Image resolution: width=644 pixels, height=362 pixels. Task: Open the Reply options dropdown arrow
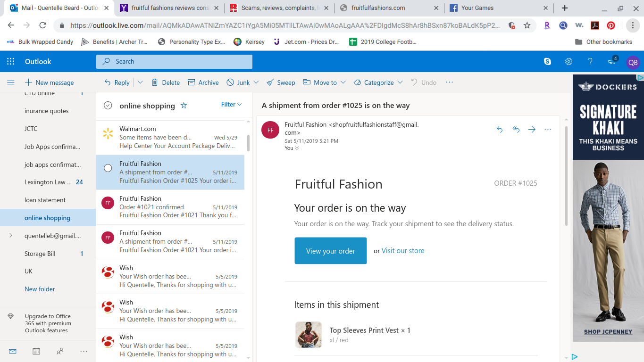click(140, 82)
